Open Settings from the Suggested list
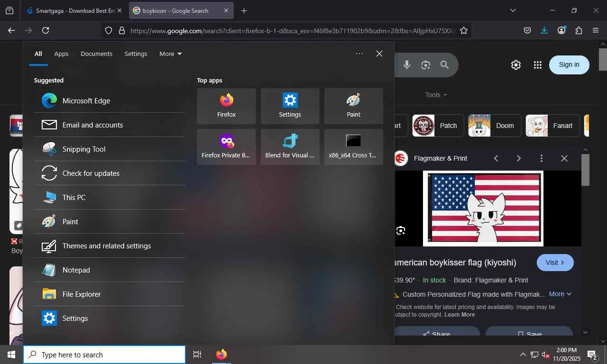Screen dimensions: 607x364 pyautogui.click(x=110, y=318)
